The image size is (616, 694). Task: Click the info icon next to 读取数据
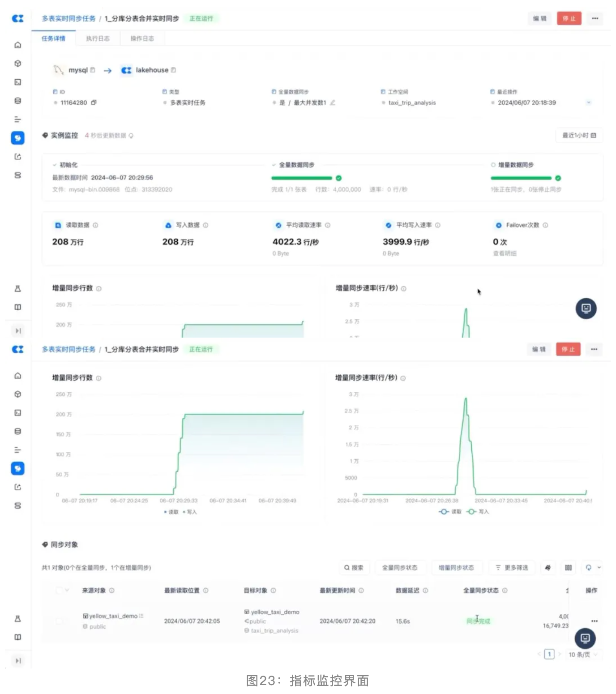(95, 225)
